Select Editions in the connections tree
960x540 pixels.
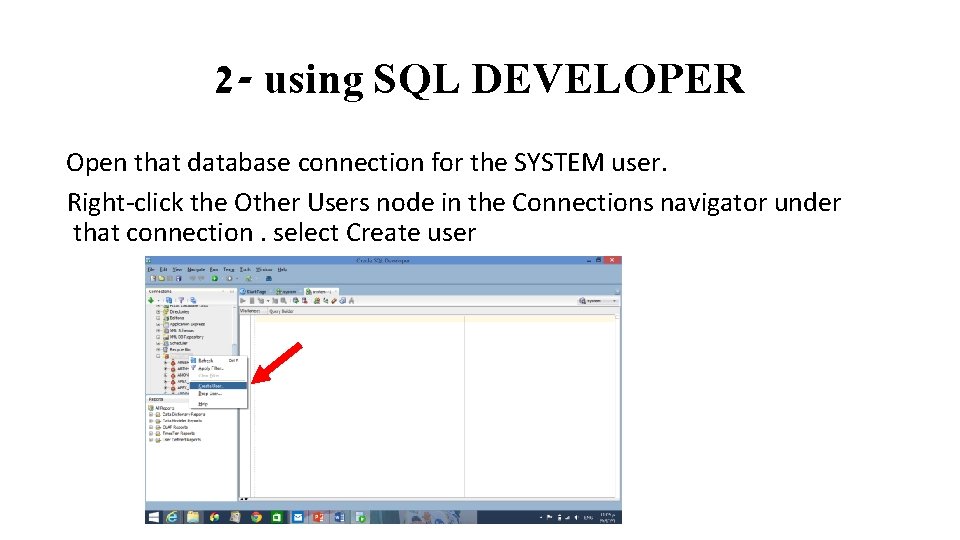click(x=176, y=318)
